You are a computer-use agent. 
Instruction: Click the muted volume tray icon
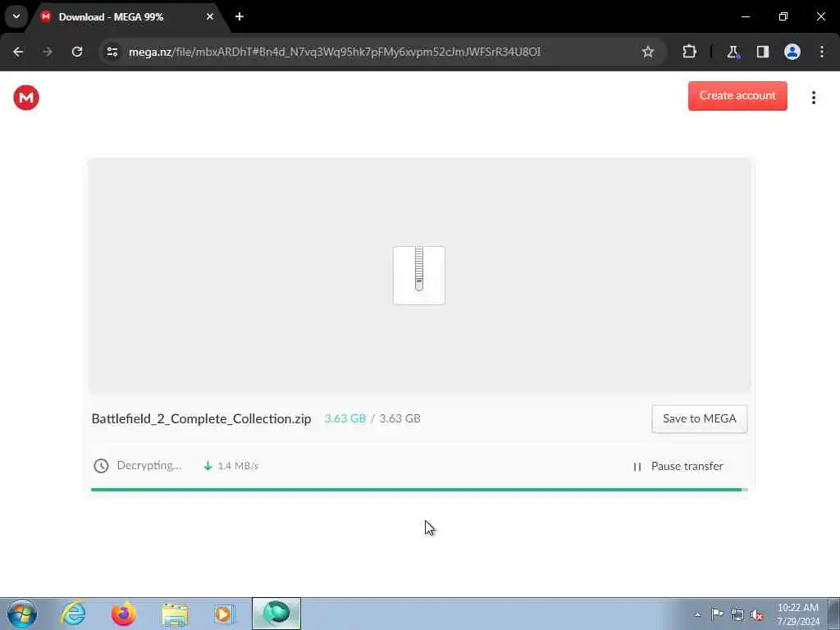pyautogui.click(x=757, y=615)
